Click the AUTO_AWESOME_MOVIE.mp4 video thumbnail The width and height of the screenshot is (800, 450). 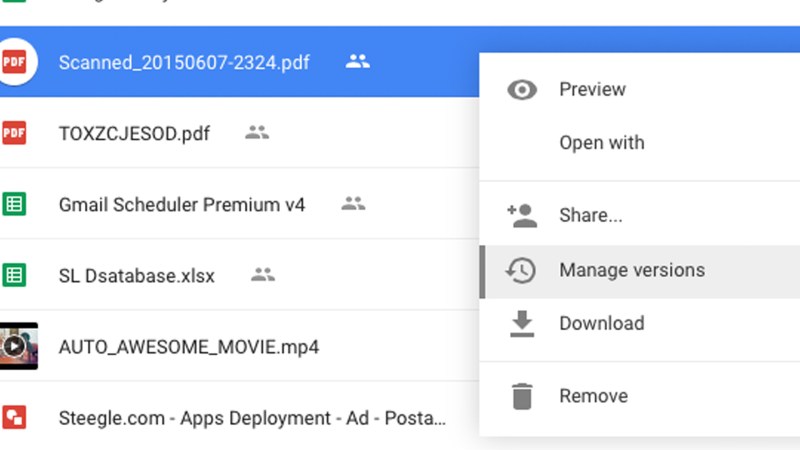(x=18, y=346)
